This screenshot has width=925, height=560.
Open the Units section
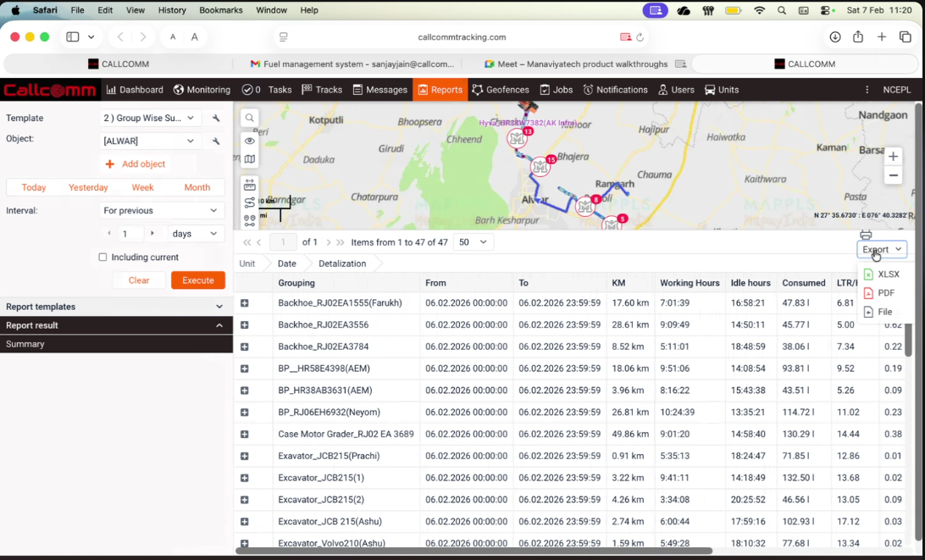[722, 89]
